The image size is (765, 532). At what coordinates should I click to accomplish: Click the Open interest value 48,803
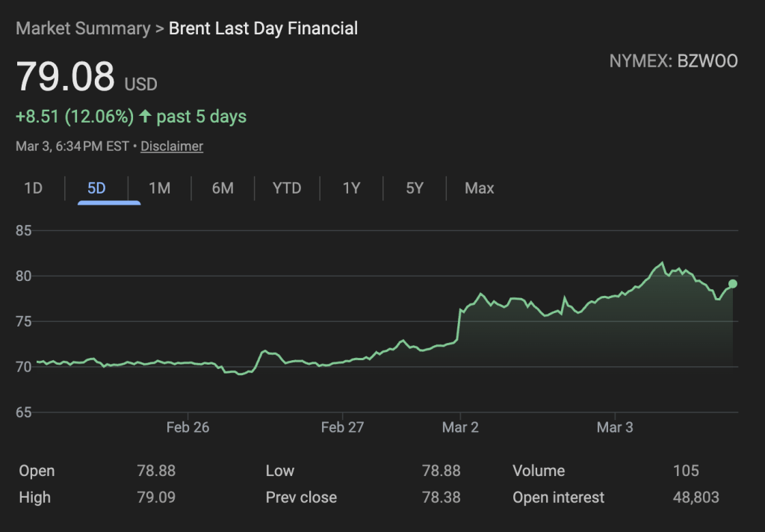click(x=694, y=497)
